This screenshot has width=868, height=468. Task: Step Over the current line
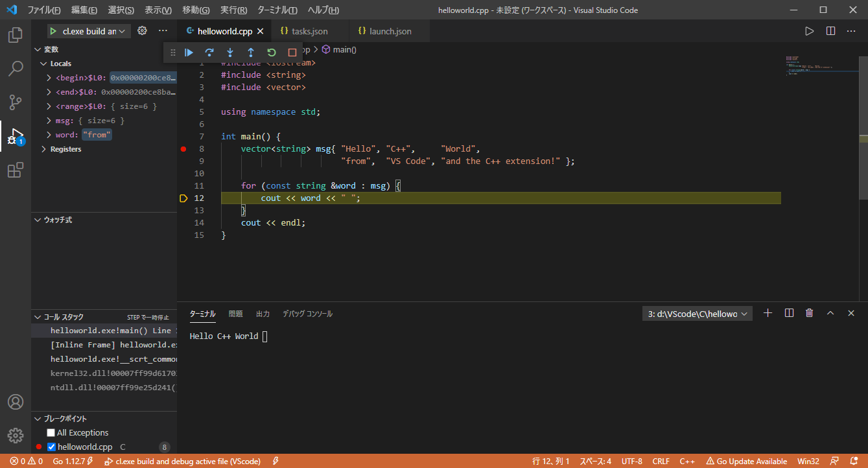point(209,52)
